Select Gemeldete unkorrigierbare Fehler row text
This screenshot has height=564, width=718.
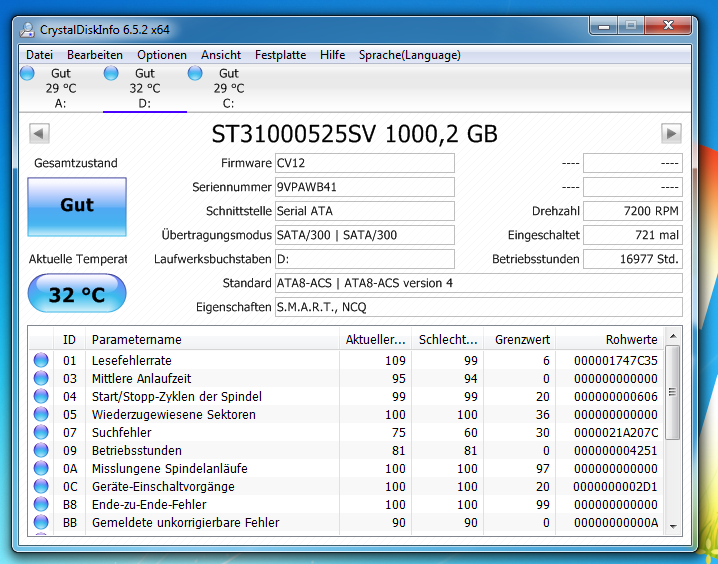pyautogui.click(x=185, y=523)
